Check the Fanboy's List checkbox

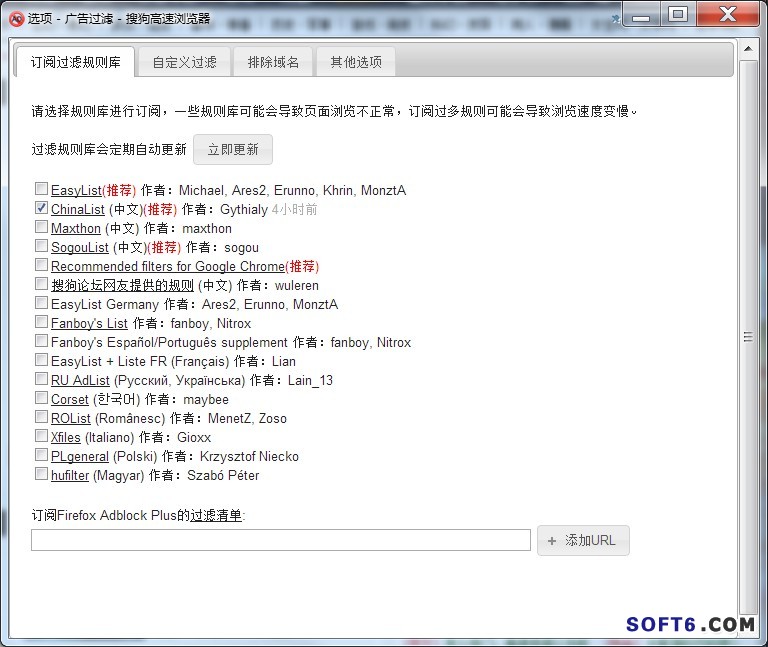(x=41, y=322)
